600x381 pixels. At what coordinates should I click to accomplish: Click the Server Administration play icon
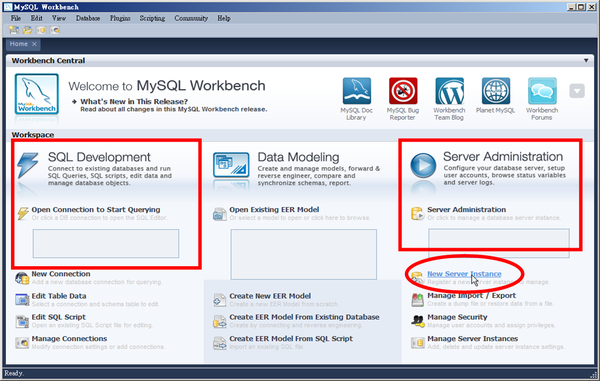click(x=423, y=165)
